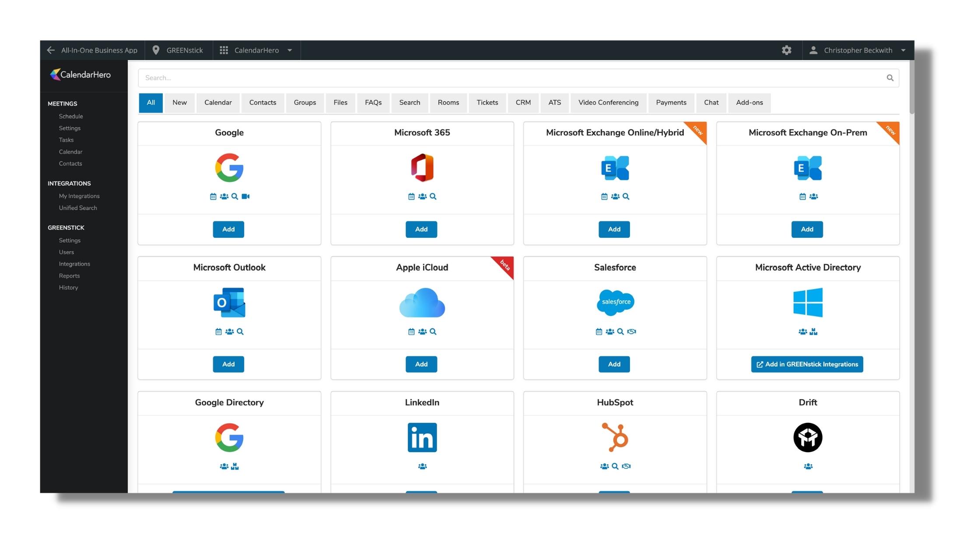Click the back arrow beside All-In-One Business App

pos(51,50)
